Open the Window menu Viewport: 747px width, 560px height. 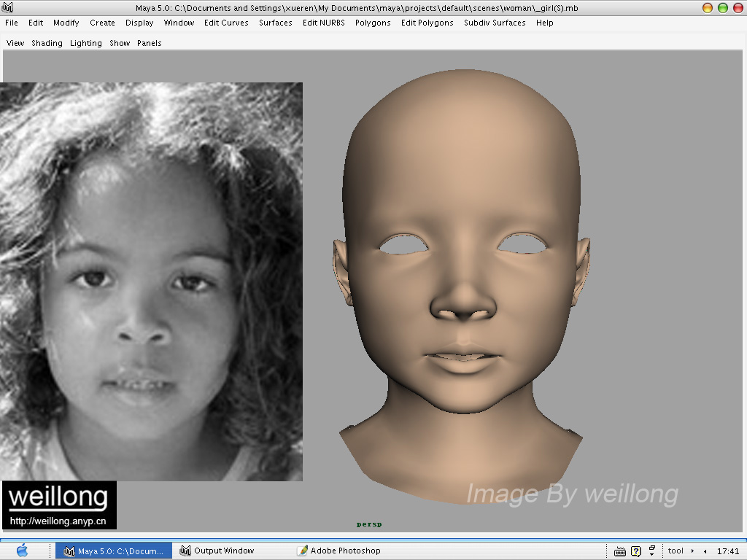click(x=179, y=23)
